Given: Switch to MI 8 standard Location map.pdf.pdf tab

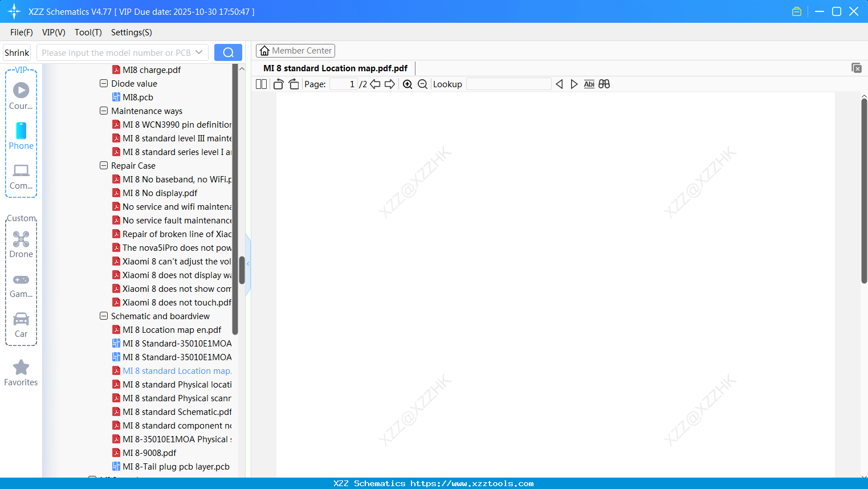Looking at the screenshot, I should click(x=335, y=68).
